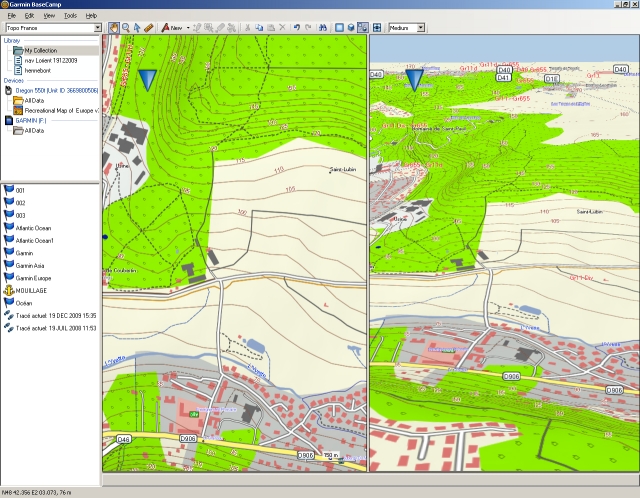Select the MOUILLAGE anchor waypoint
Image resolution: width=640 pixels, height=498 pixels.
point(31,291)
